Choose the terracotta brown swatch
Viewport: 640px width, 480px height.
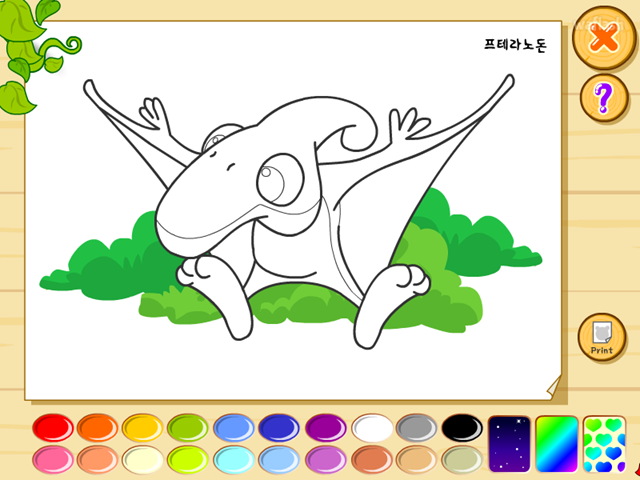click(x=372, y=459)
